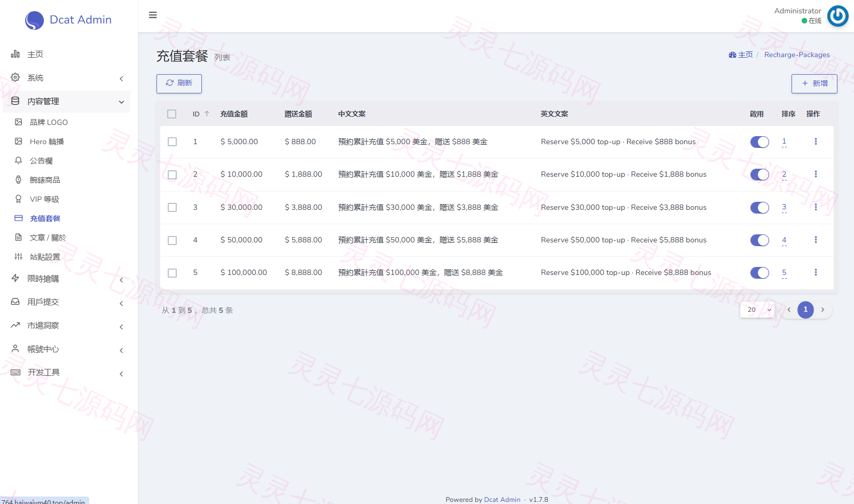Expand the 市場洞察 menu chevron
This screenshot has width=854, height=504.
[121, 327]
